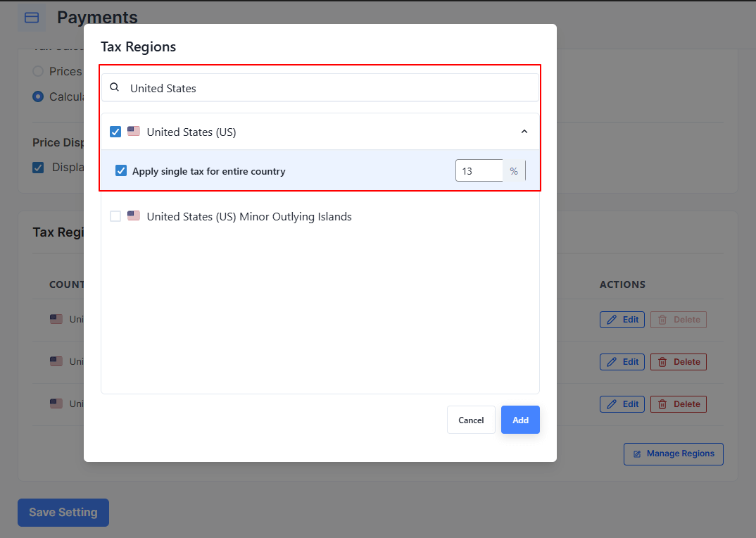
Task: Click Delete in the second tax region row
Action: coord(679,362)
